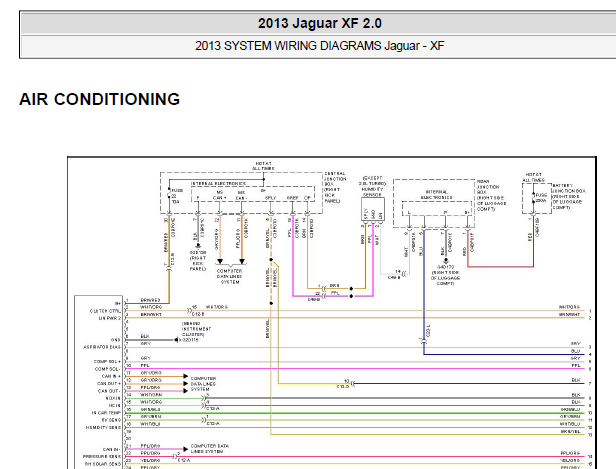The height and width of the screenshot is (469, 616).
Task: Click 'FUSE 250A' label in battery junction box
Action: [x=541, y=197]
